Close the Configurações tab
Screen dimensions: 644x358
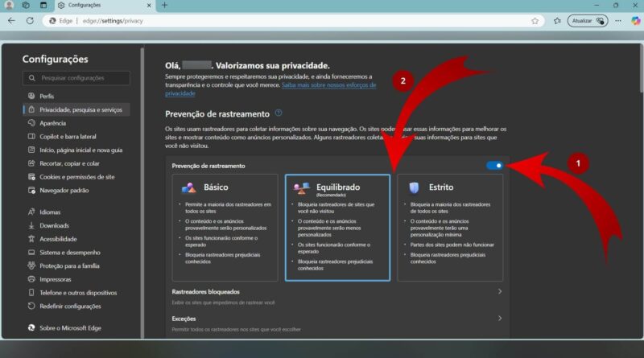coord(149,6)
